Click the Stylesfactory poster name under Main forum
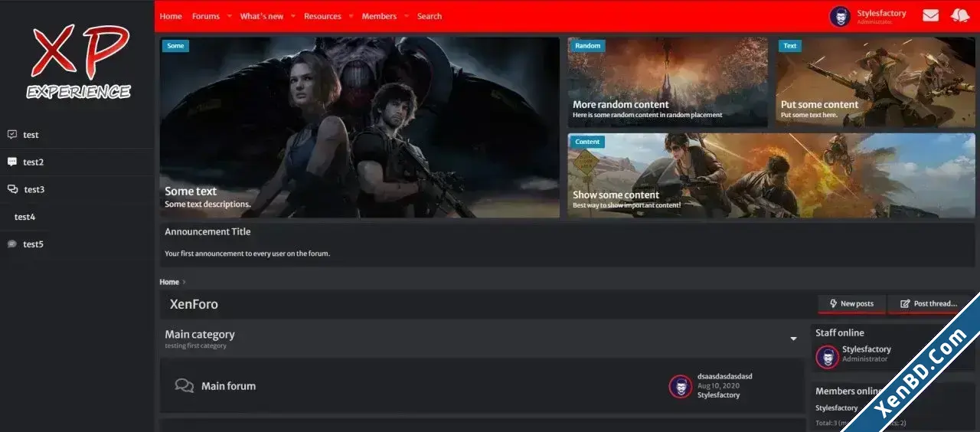 click(719, 395)
